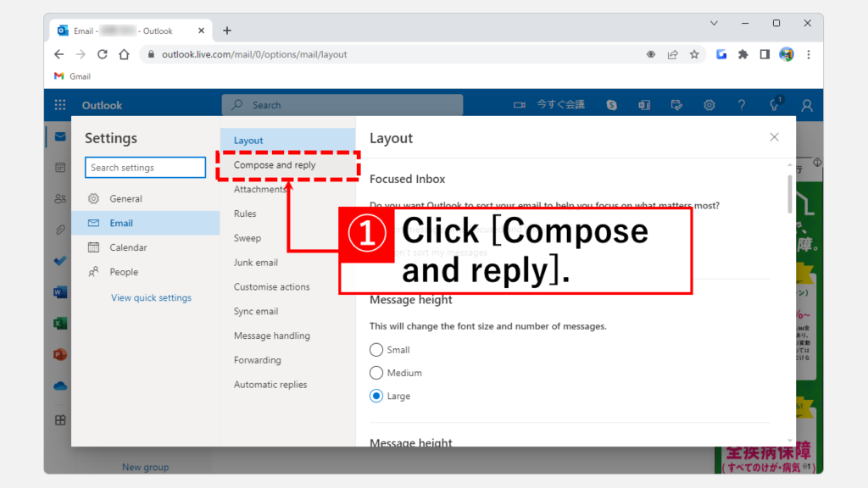868x488 pixels.
Task: Click the New group link behind dialog
Action: click(145, 467)
